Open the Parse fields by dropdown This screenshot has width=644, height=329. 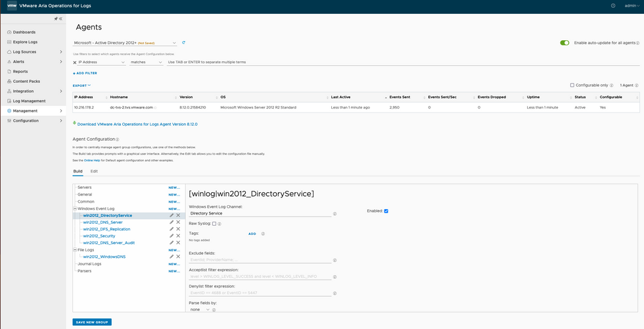click(x=200, y=309)
